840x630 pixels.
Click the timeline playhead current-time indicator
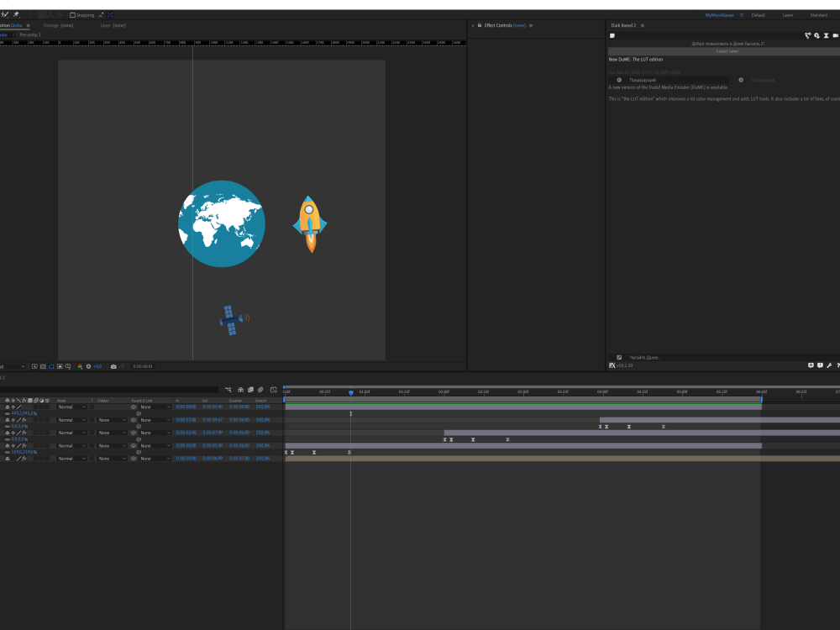[351, 392]
